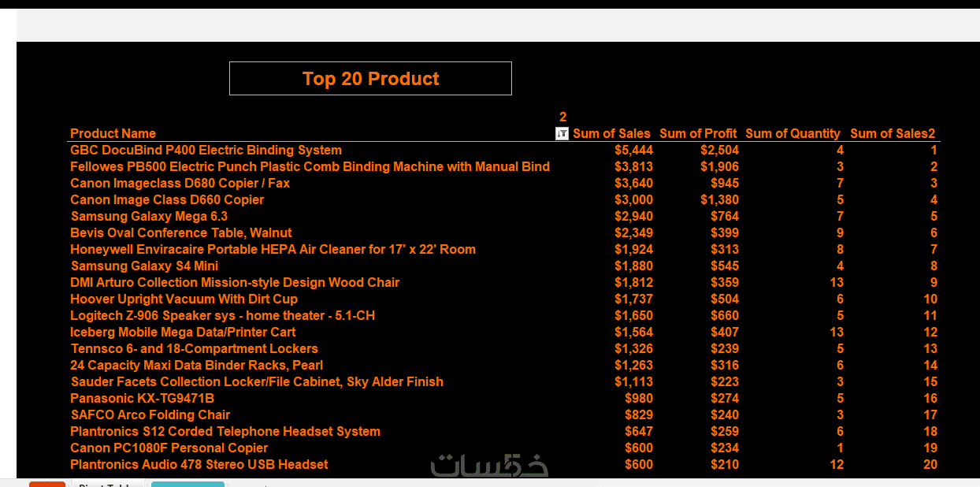Select the $1,326 sales cell

633,349
